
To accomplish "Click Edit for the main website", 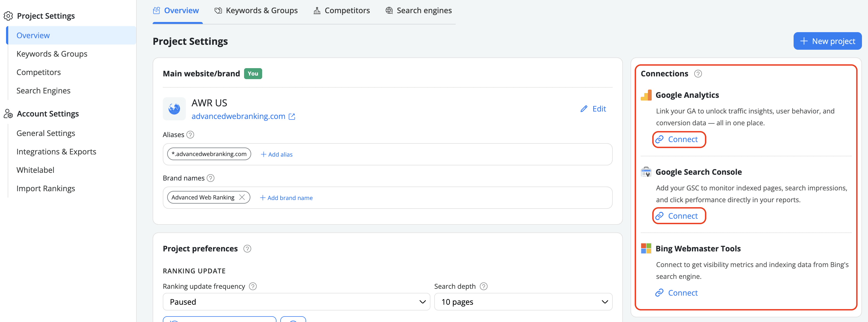I will tap(593, 109).
